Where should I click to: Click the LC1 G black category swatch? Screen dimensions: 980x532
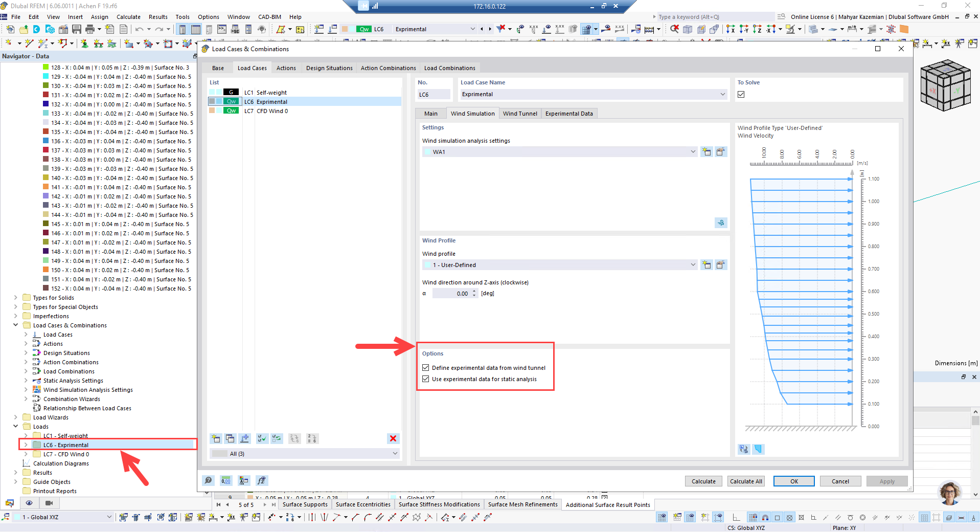(x=231, y=93)
